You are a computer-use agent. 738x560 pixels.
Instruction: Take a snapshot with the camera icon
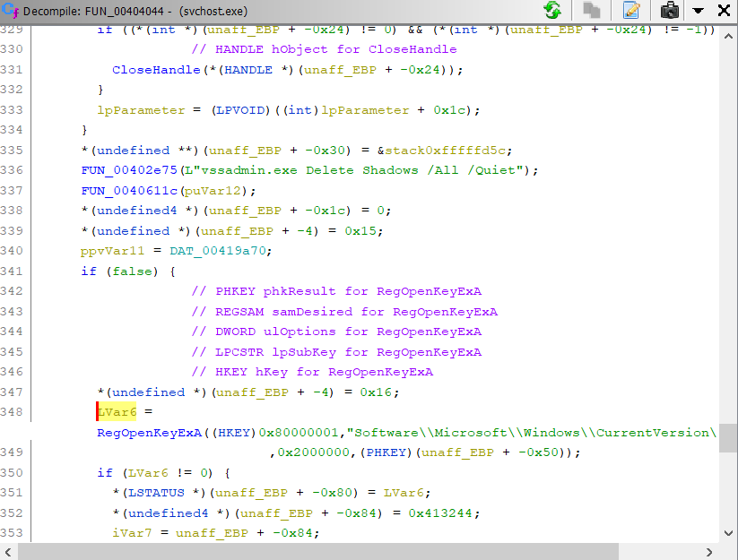tap(669, 11)
